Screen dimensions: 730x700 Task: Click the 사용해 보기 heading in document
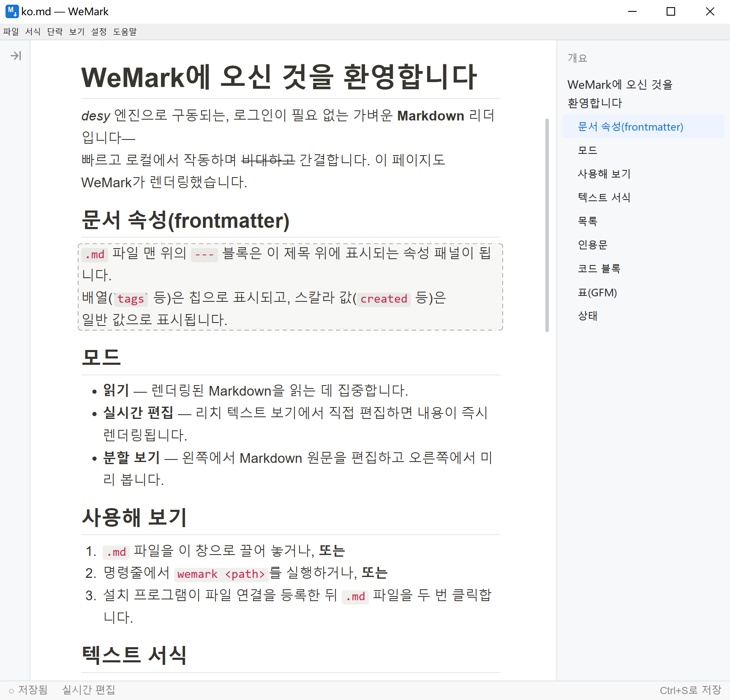point(134,517)
